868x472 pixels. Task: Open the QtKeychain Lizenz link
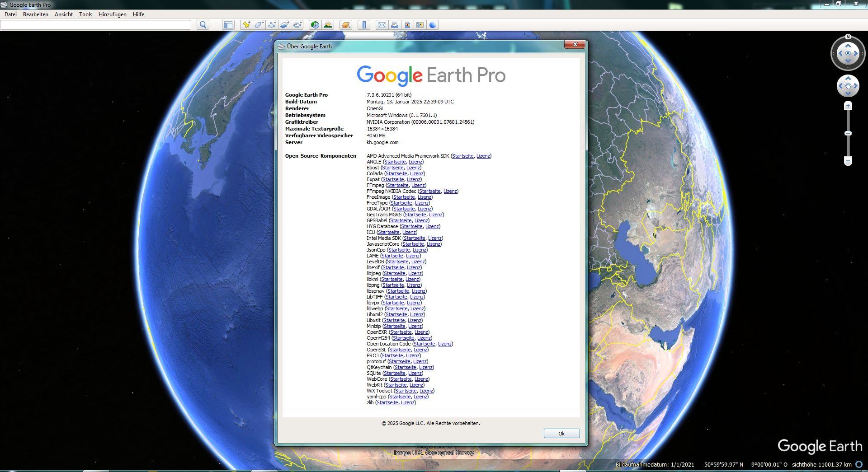(425, 367)
